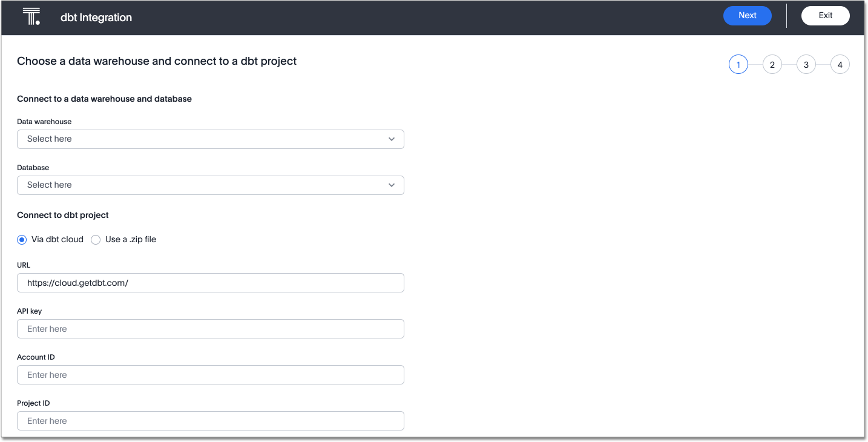Image resolution: width=868 pixels, height=442 pixels.
Task: Select step 1 indicator in the wizard
Action: tap(738, 64)
